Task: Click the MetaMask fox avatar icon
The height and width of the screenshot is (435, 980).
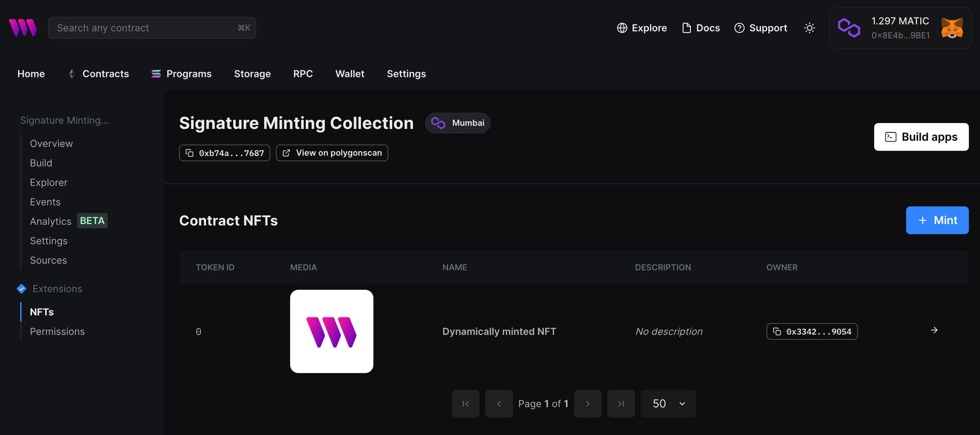Action: click(952, 28)
